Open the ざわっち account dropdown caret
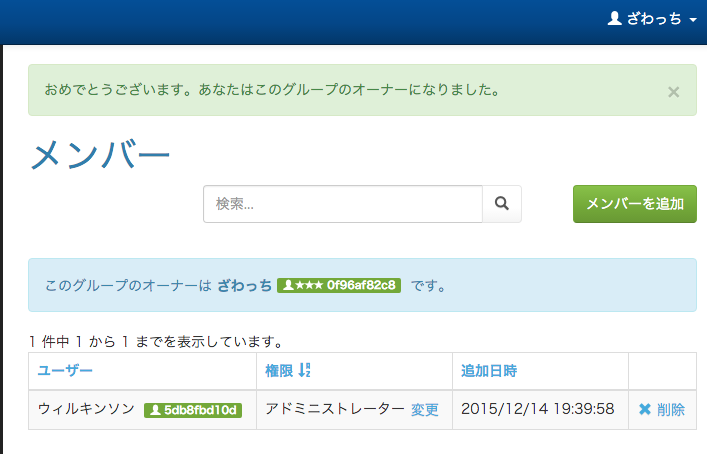Viewport: 707px width, 454px height. pos(693,21)
